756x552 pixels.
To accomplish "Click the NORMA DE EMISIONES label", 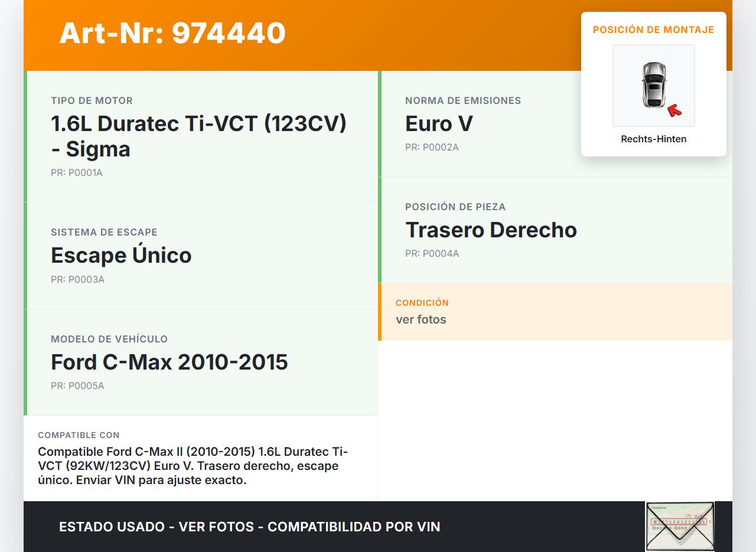I will (x=463, y=101).
